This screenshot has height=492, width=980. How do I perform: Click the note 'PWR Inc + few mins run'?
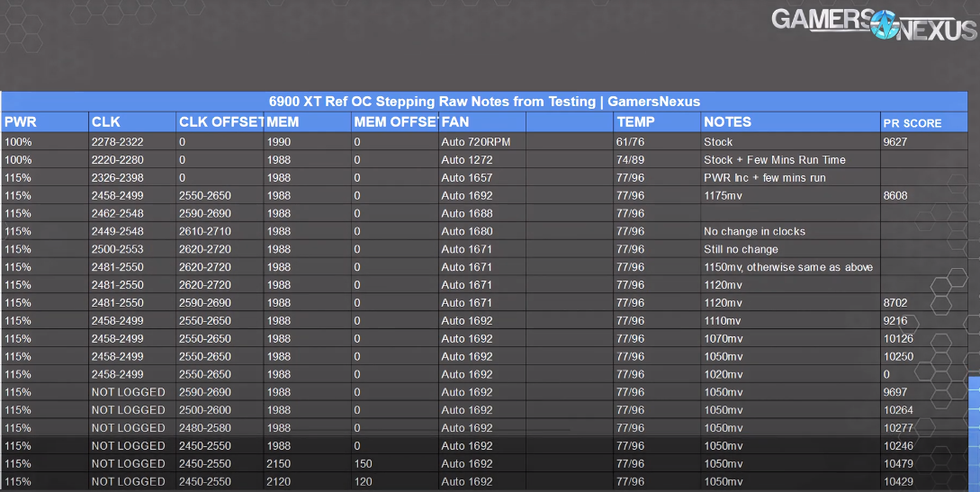(764, 178)
